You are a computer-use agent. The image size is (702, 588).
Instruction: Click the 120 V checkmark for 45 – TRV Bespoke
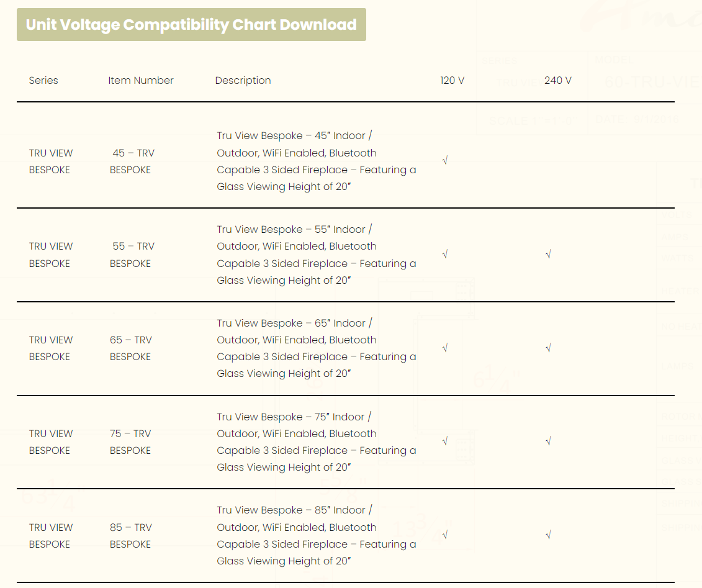pos(445,161)
